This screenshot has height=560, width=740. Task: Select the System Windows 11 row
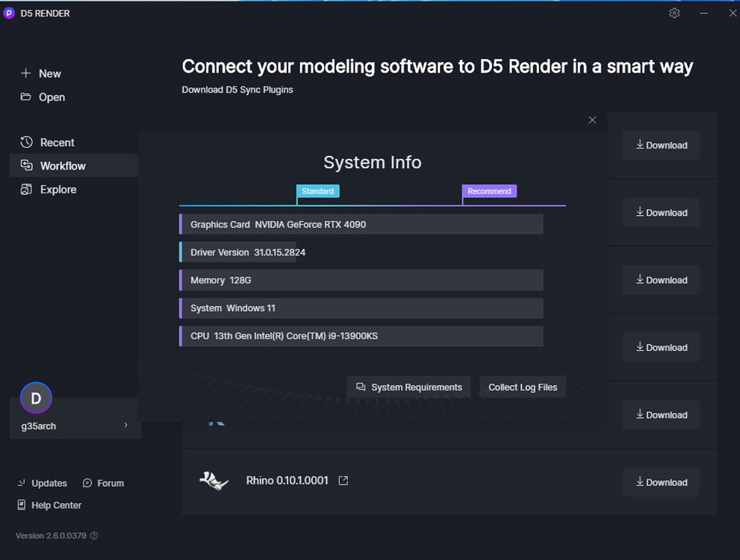361,308
